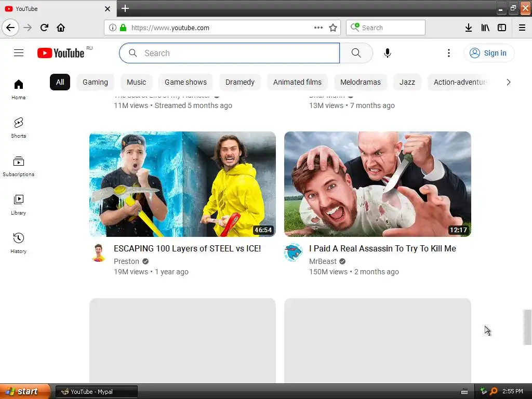532x399 pixels.
Task: Click the page vertical scrollbar thumb
Action: coord(527,327)
